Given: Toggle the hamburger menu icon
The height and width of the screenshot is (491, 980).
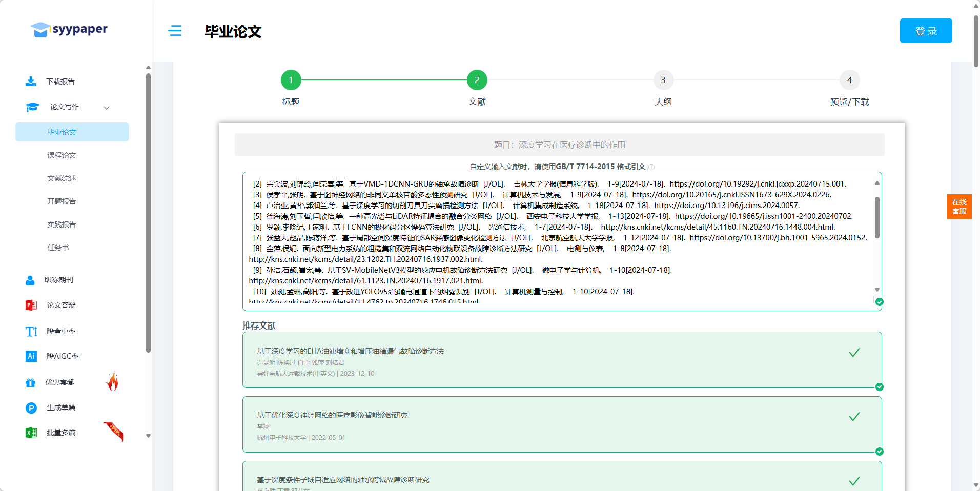Looking at the screenshot, I should 175,31.
